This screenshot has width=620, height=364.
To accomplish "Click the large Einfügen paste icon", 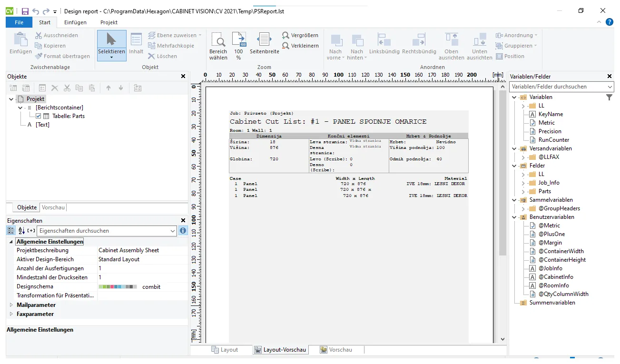I will tap(20, 39).
